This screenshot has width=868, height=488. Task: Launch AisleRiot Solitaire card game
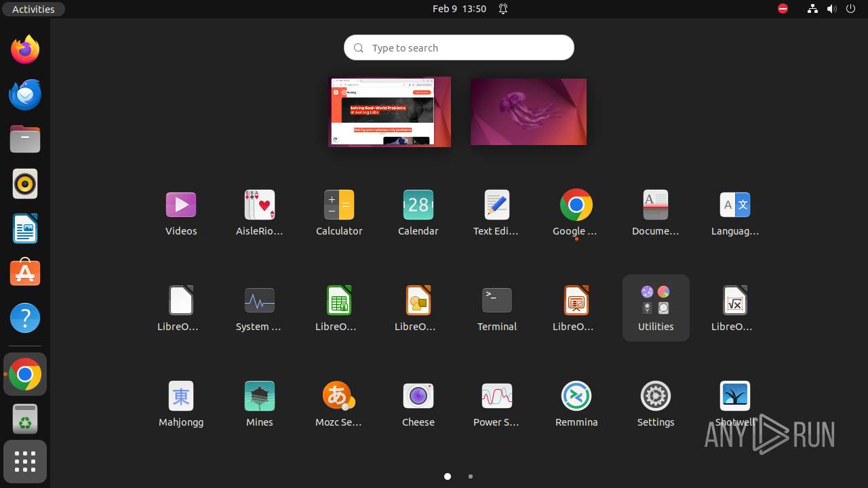tap(260, 213)
